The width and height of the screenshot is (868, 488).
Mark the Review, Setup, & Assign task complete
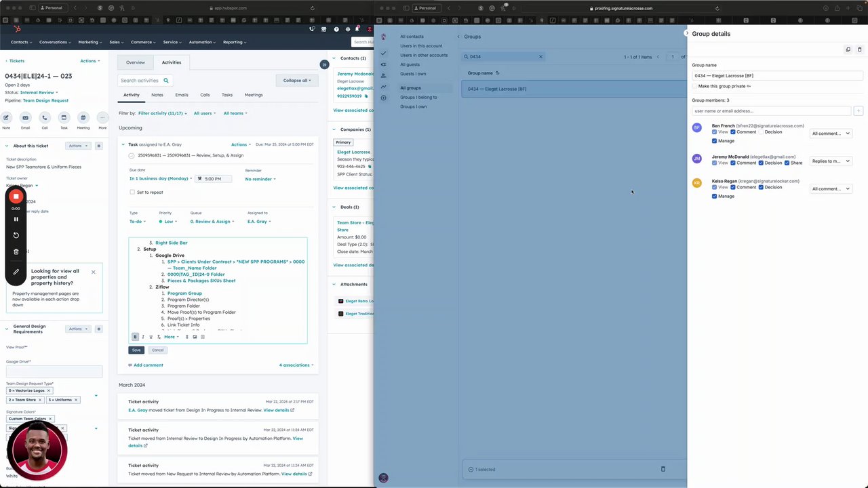(x=132, y=155)
